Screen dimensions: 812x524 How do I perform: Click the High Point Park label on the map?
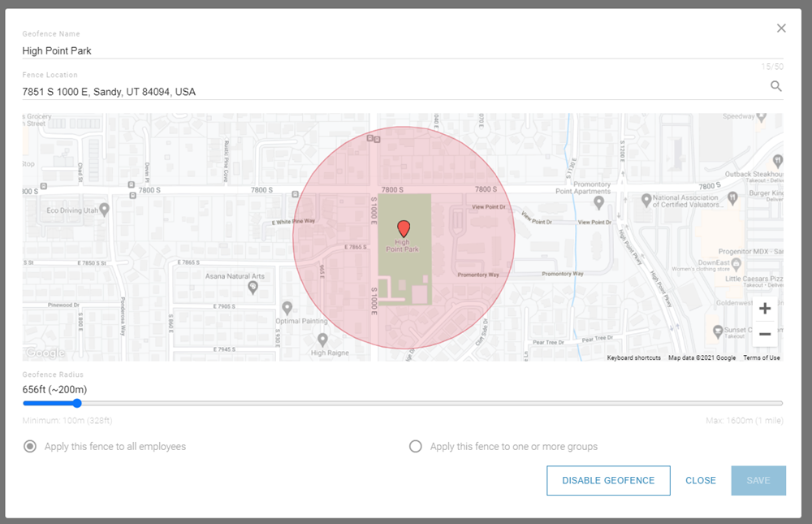coord(401,244)
